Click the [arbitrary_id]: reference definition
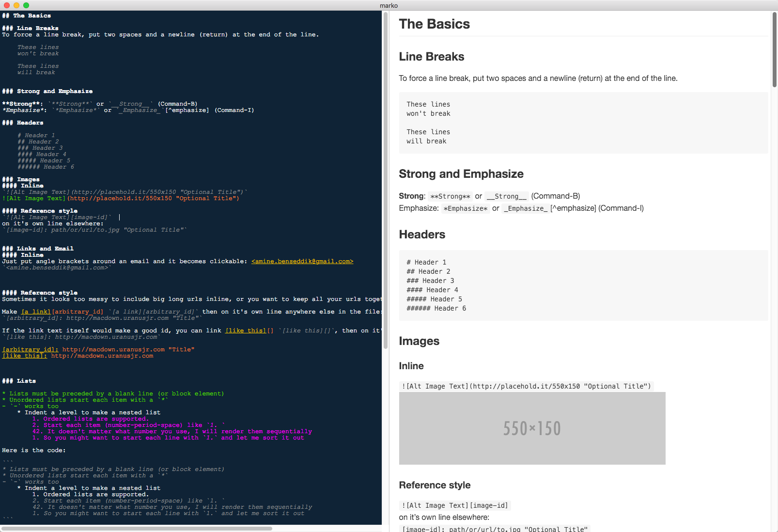The width and height of the screenshot is (778, 532). pos(30,350)
